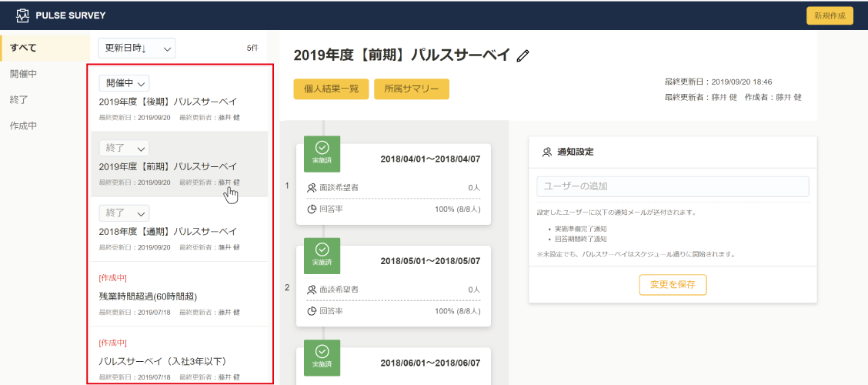Click the user icon next to 通知設定
This screenshot has width=868, height=385.
[547, 152]
